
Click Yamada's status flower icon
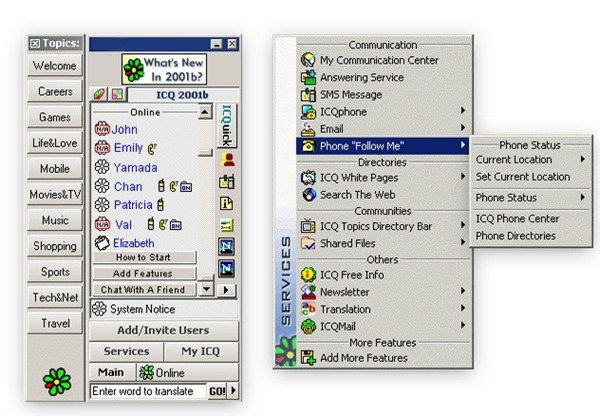point(102,167)
